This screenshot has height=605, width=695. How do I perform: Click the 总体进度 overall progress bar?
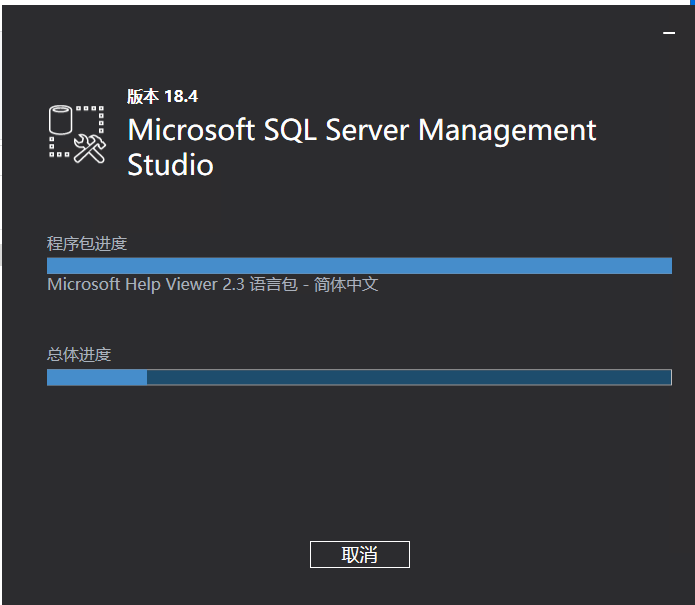[x=359, y=377]
